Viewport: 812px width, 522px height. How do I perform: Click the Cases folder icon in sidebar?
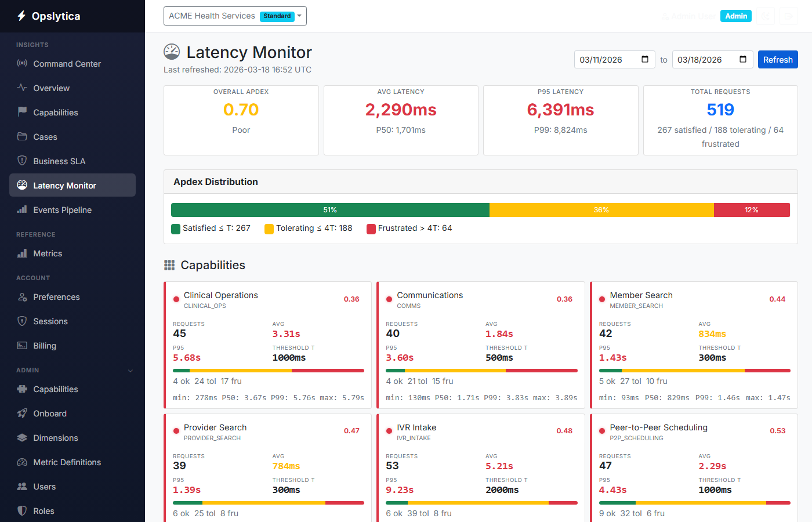[x=21, y=136]
